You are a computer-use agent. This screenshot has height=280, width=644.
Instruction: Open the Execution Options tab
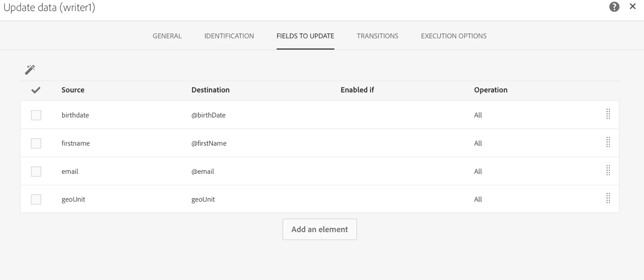[x=453, y=36]
